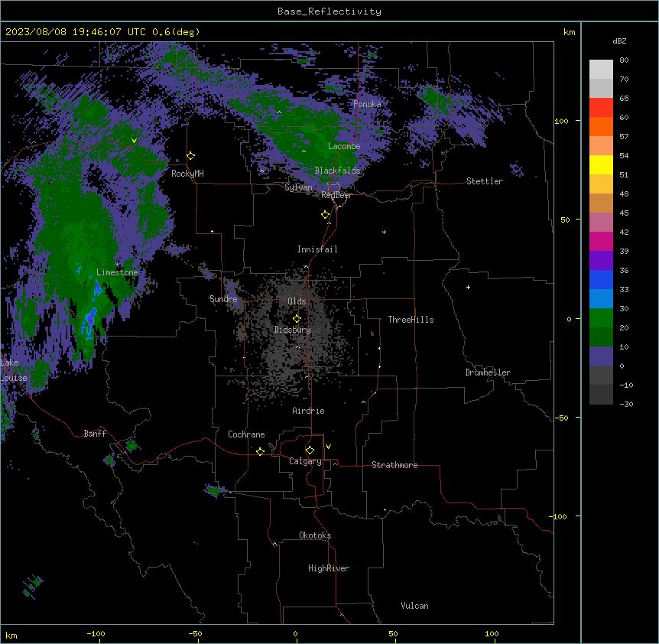Select the Lacombe city label
The width and height of the screenshot is (659, 644).
point(344,146)
